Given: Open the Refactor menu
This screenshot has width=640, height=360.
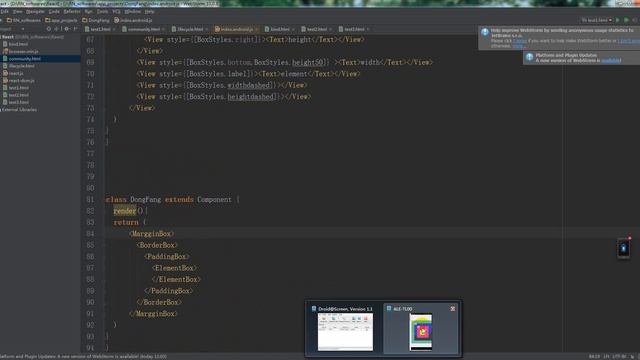Looking at the screenshot, I should tap(72, 12).
